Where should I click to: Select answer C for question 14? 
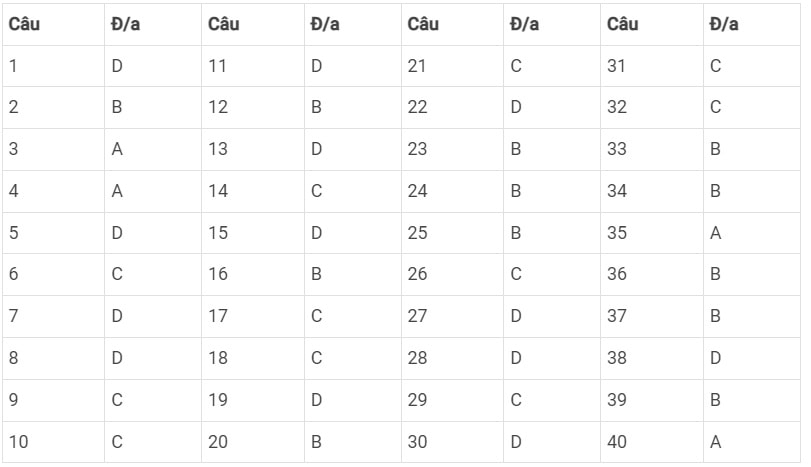(352, 191)
